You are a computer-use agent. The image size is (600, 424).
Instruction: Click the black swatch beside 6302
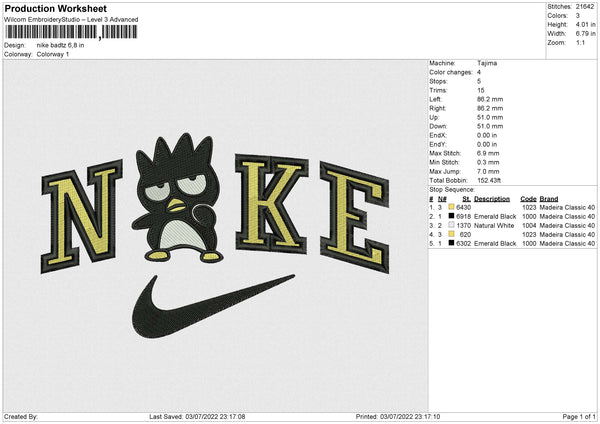451,243
